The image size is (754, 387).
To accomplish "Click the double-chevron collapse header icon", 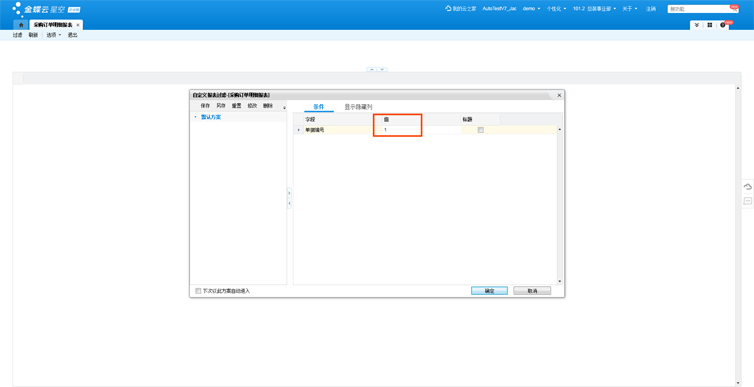I will coord(696,25).
